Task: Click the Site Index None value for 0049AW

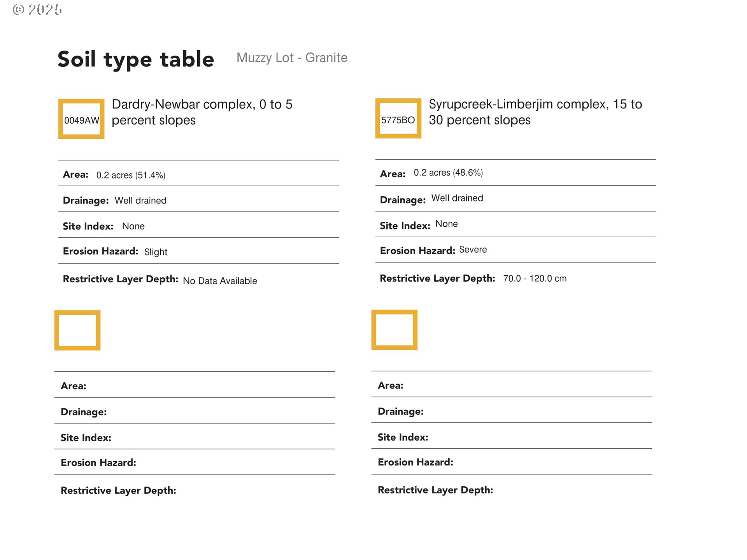Action: 133,226
